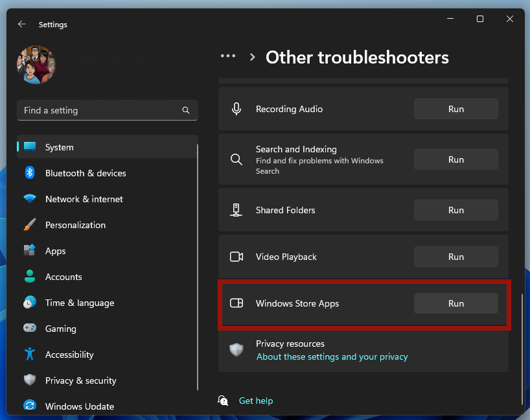Click the search box magnifier
Viewport: 530px width, 420px height.
click(186, 110)
